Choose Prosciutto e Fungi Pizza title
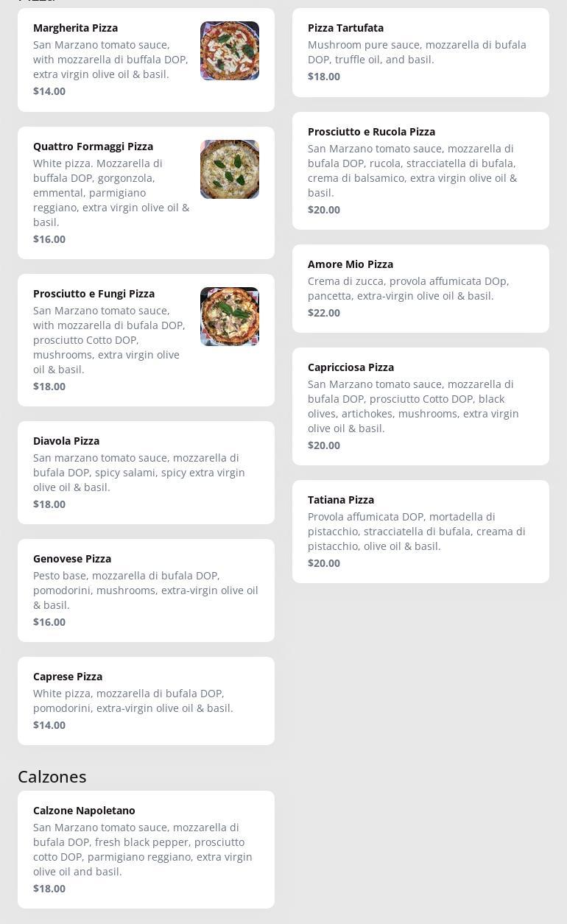The width and height of the screenshot is (567, 924). point(94,294)
